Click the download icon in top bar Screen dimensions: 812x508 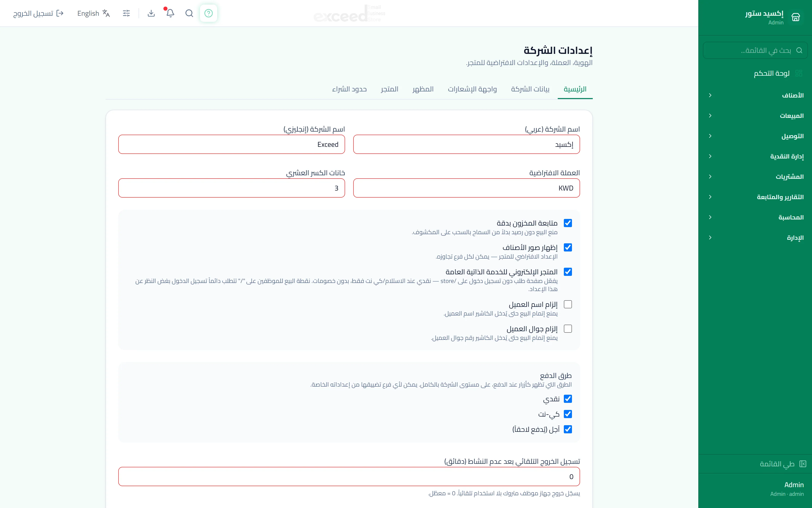151,13
